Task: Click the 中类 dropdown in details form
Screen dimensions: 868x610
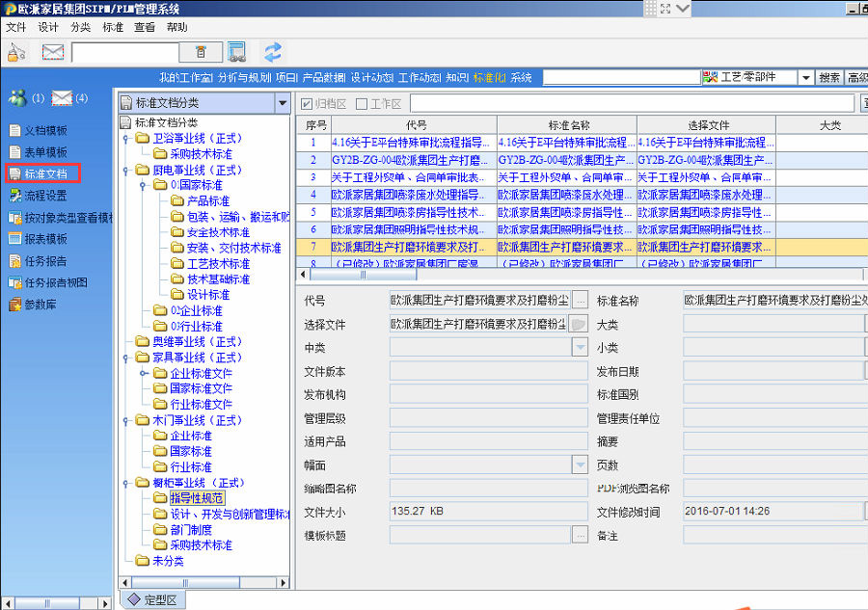Action: coord(580,348)
